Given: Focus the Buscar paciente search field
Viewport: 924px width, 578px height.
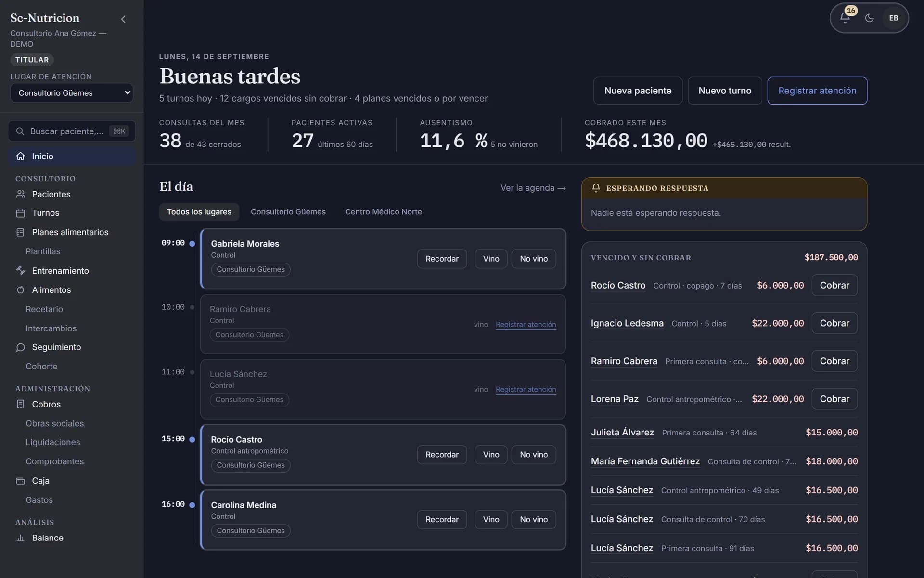Looking at the screenshot, I should (x=72, y=131).
